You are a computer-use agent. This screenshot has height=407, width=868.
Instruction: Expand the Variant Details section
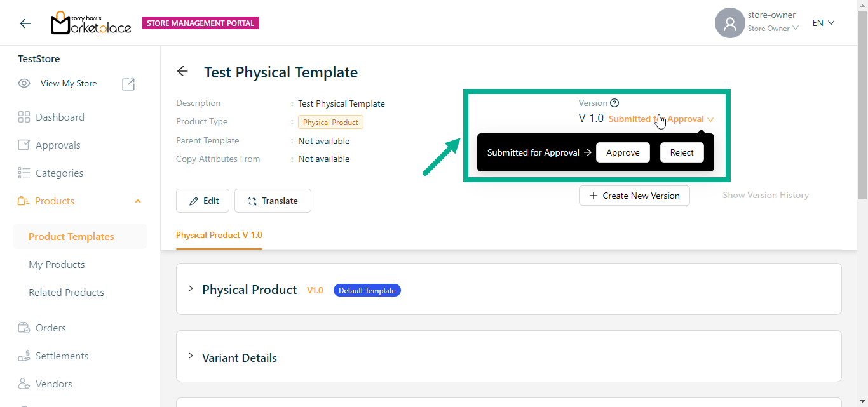click(x=191, y=356)
